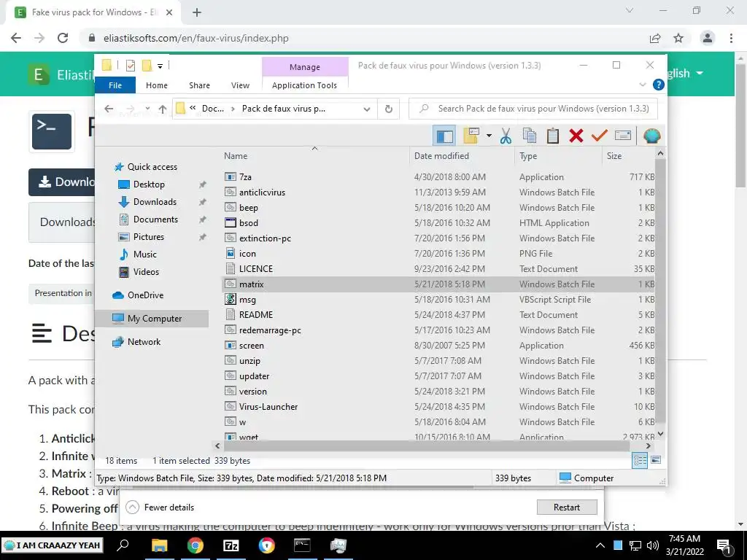
Task: Click the properties checkmark quick access icon
Action: pyautogui.click(x=131, y=65)
